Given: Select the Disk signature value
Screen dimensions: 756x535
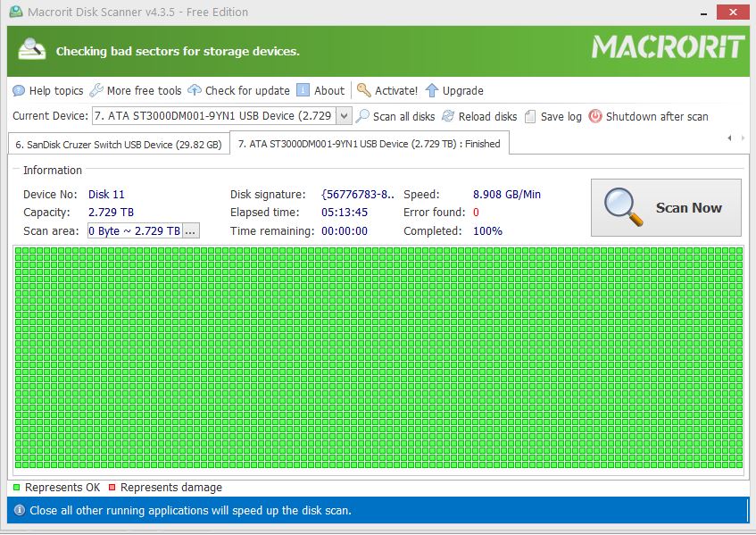Looking at the screenshot, I should (x=358, y=195).
